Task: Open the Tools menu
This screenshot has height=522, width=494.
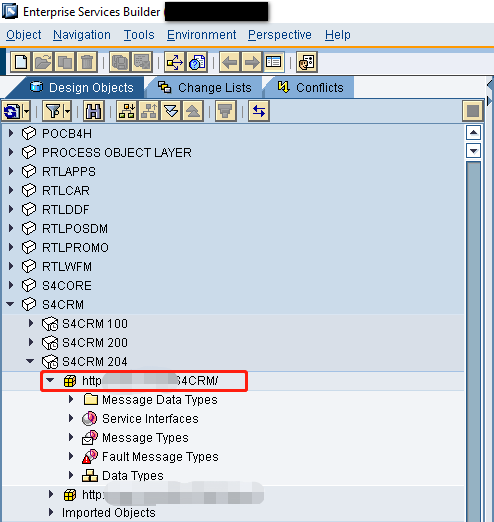Action: click(139, 35)
